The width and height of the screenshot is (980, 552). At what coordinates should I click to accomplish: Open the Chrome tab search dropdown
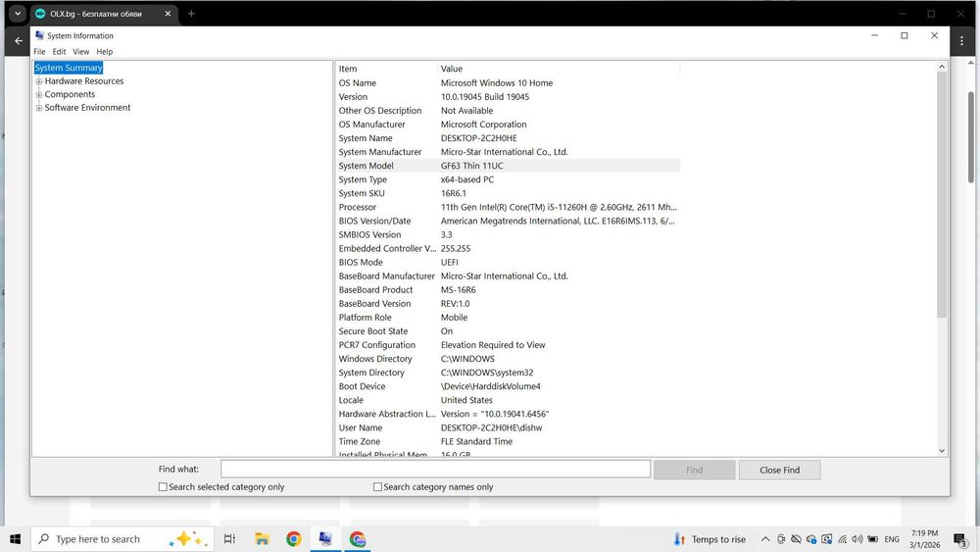point(18,13)
